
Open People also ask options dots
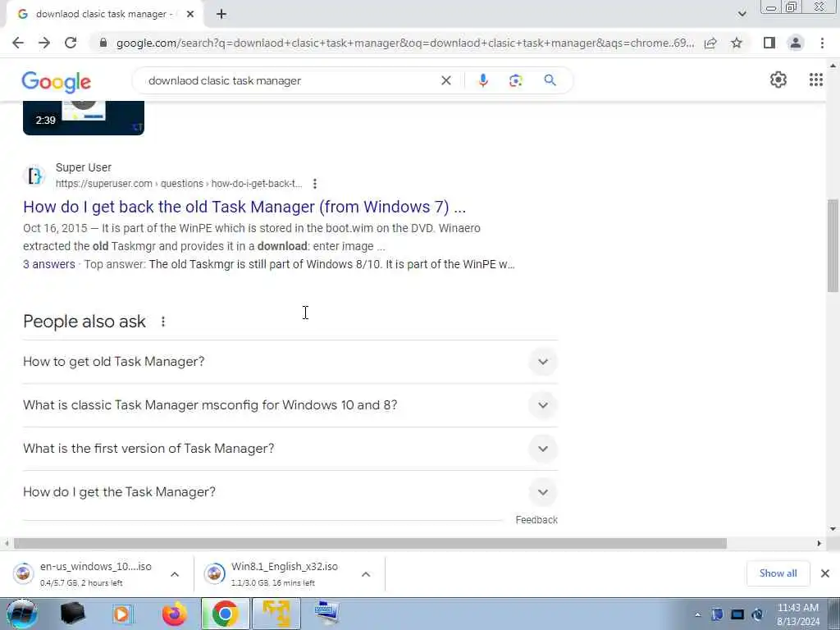163,322
